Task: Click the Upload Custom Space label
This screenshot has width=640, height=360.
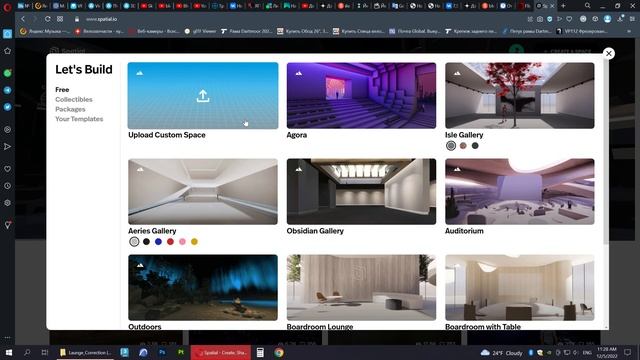Action: [167, 135]
